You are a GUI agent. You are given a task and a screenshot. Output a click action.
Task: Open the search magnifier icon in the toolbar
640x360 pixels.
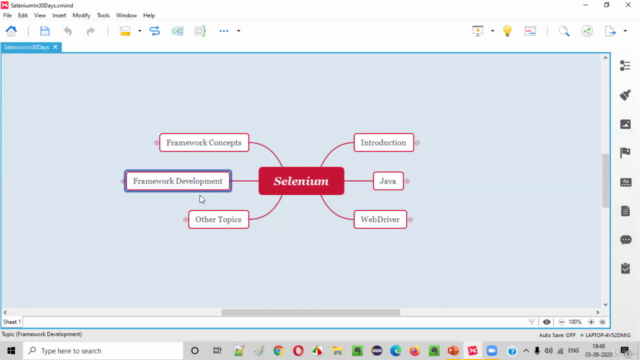coord(564,31)
